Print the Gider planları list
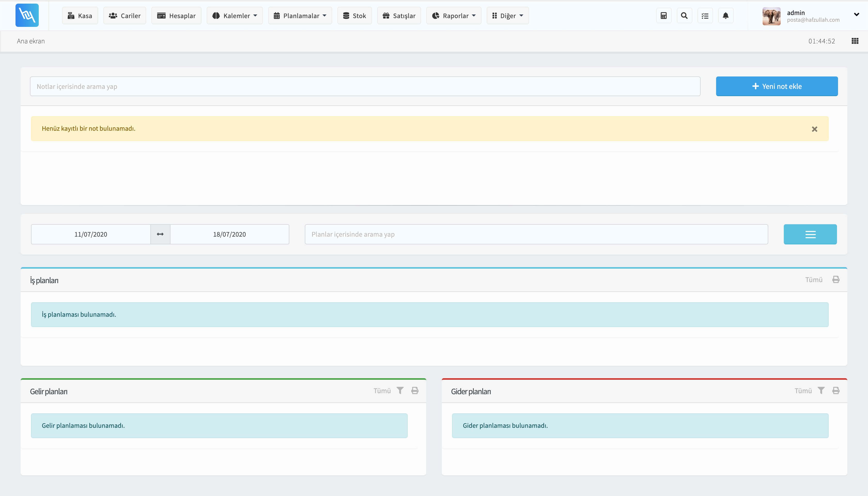Screen dimensions: 868x496 (x=836, y=390)
